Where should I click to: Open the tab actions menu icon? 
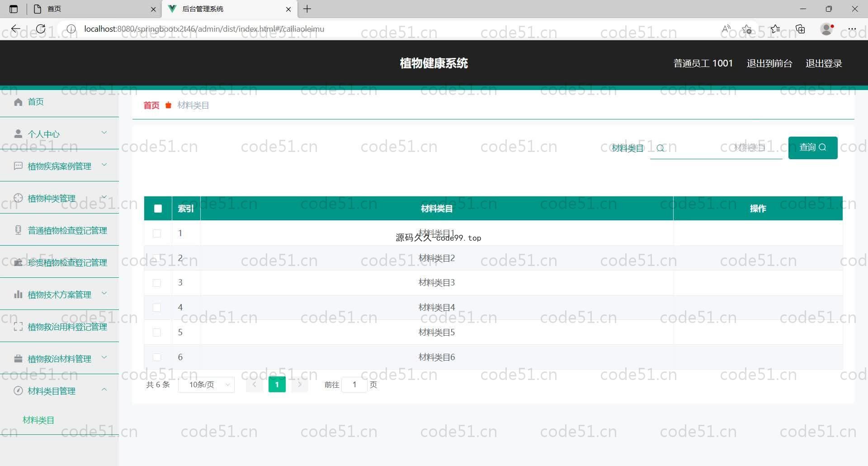pos(14,9)
